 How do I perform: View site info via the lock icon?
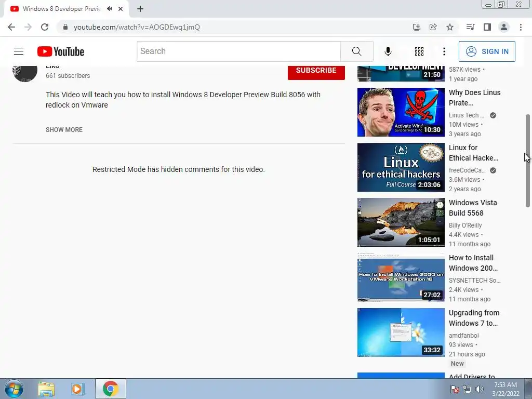[65, 27]
